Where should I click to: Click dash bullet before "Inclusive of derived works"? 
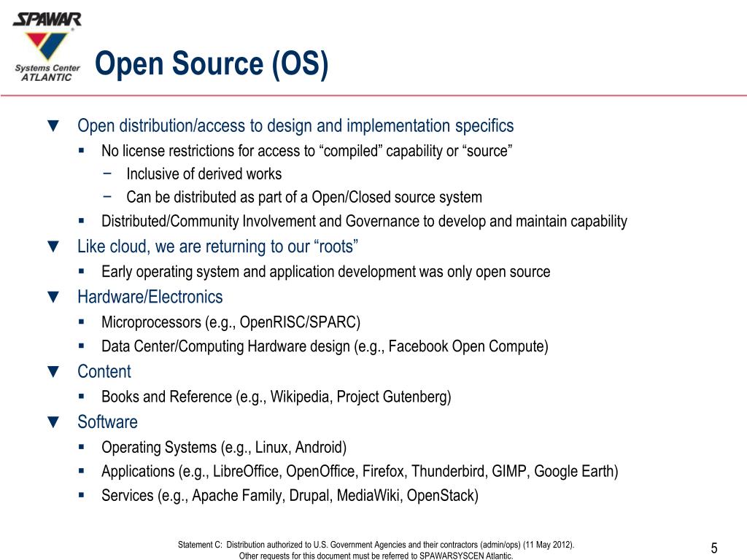click(108, 173)
